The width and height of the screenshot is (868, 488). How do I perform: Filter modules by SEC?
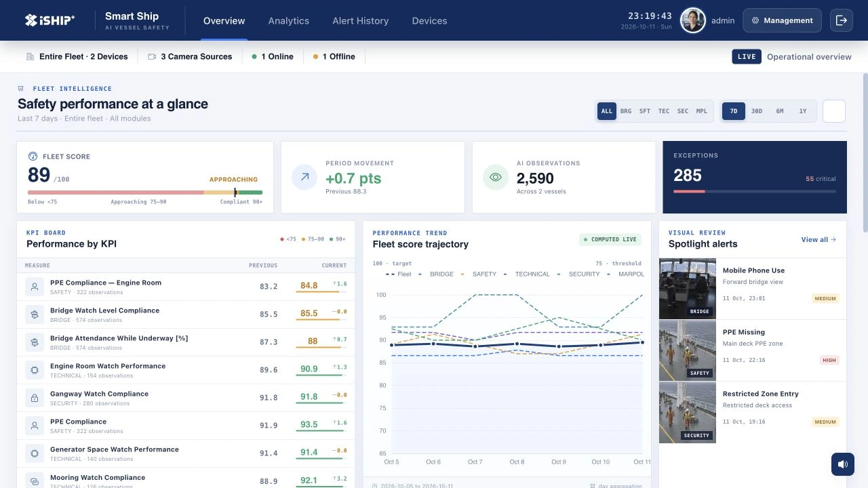(683, 111)
